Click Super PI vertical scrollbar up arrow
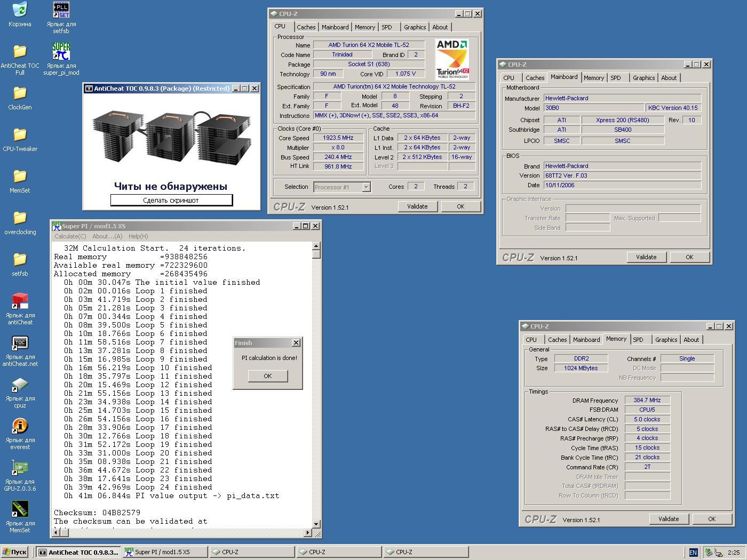 pos(316,246)
